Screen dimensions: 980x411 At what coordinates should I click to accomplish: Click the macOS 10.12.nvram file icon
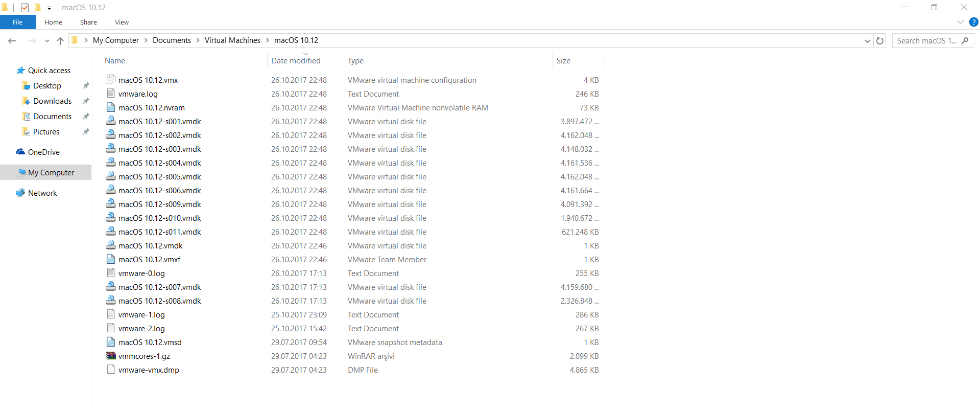111,107
